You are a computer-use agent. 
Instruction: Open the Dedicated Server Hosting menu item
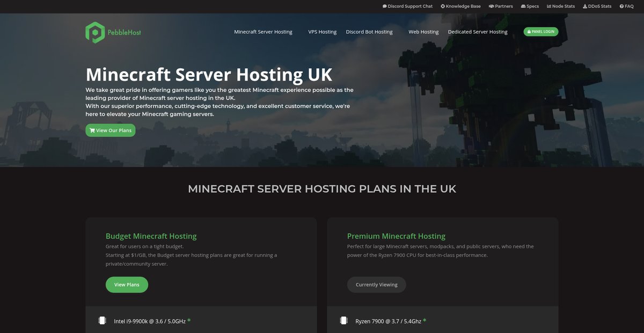(x=478, y=32)
